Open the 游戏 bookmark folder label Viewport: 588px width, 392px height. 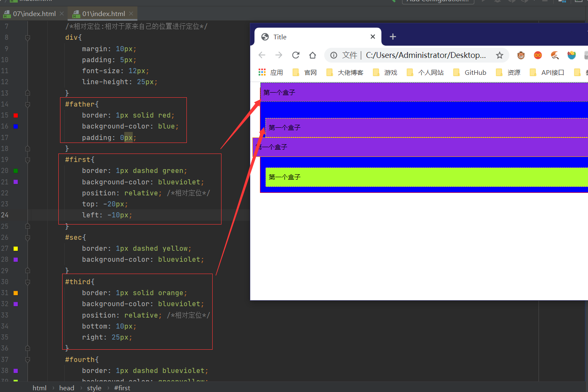pyautogui.click(x=391, y=72)
